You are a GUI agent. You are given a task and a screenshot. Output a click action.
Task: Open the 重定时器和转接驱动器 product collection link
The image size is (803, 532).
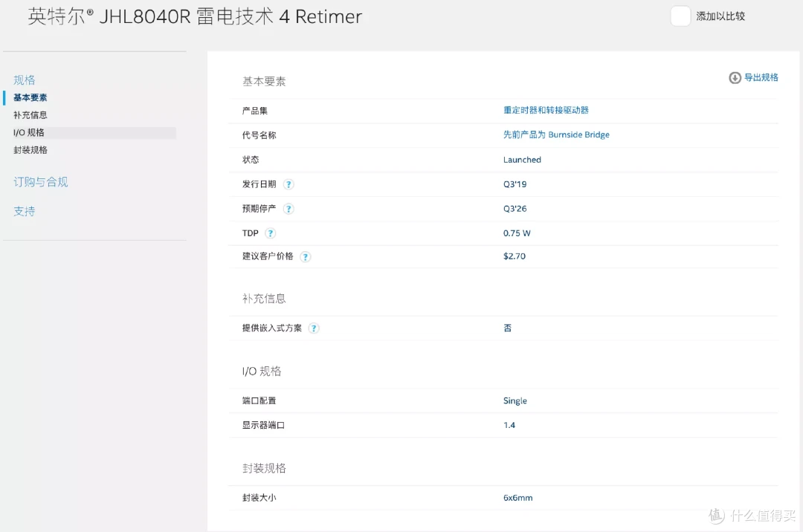546,110
